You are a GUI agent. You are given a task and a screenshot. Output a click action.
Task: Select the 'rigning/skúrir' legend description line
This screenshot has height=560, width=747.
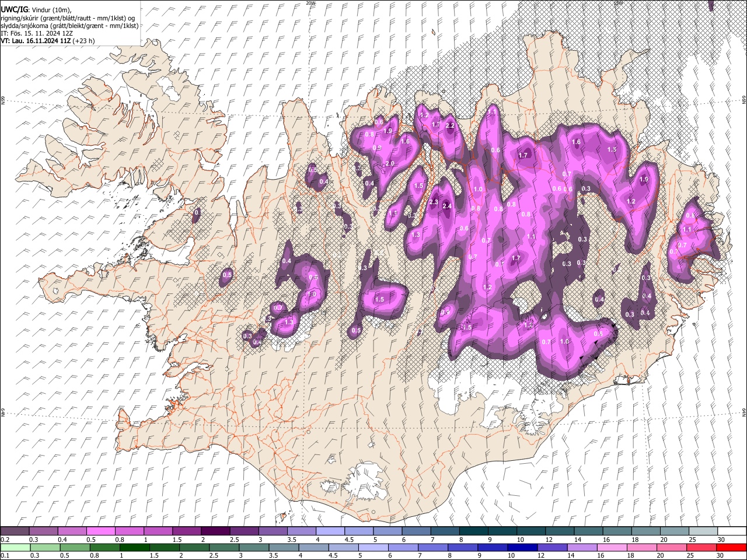point(69,18)
